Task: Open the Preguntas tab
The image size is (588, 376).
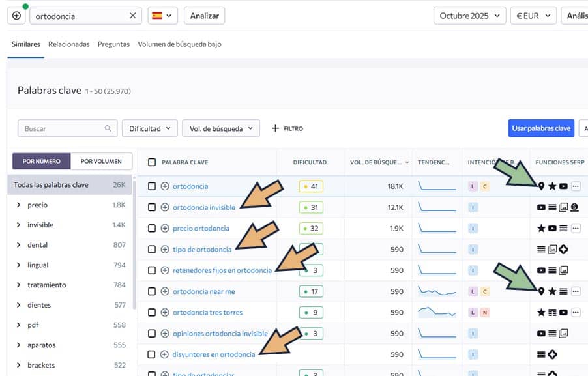Action: (113, 44)
